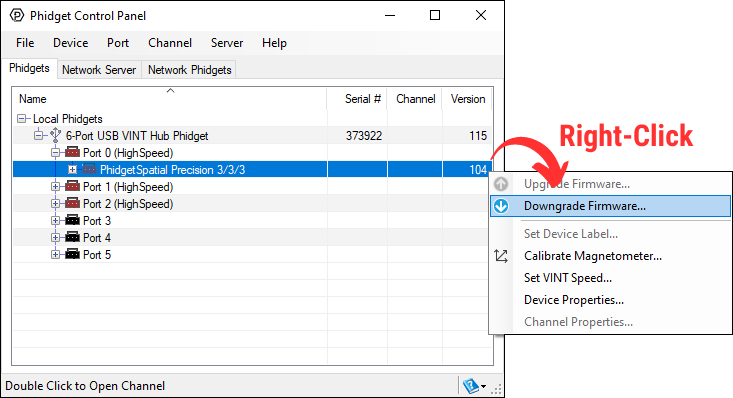733x398 pixels.
Task: Select the Local Phidgets row text
Action: (67, 119)
